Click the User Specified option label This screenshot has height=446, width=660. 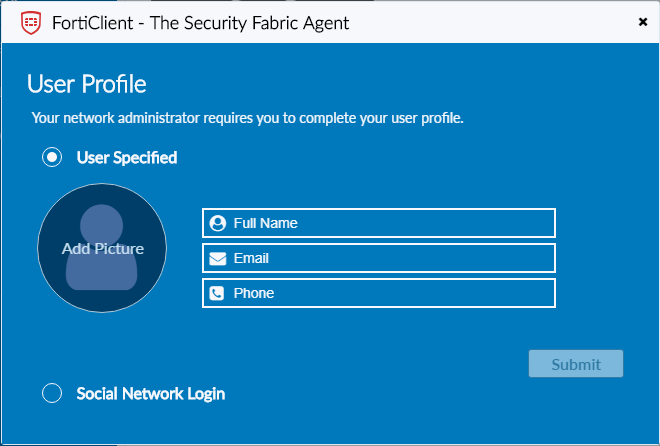click(x=127, y=157)
